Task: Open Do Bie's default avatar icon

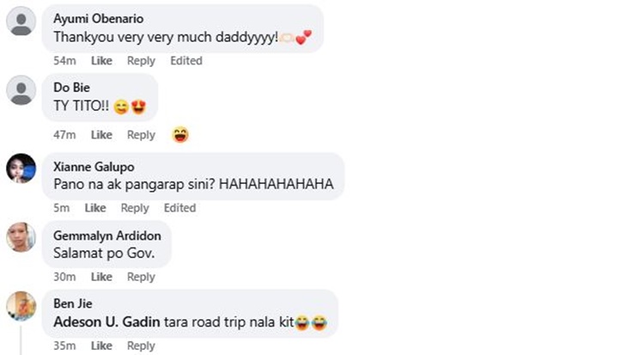Action: coord(21,90)
